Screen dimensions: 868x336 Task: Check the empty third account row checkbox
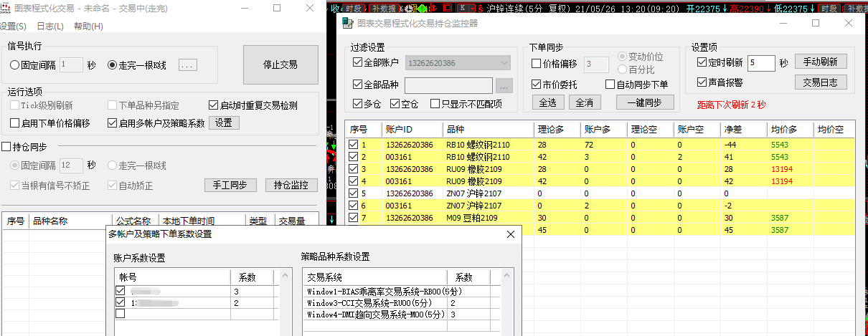pos(121,313)
